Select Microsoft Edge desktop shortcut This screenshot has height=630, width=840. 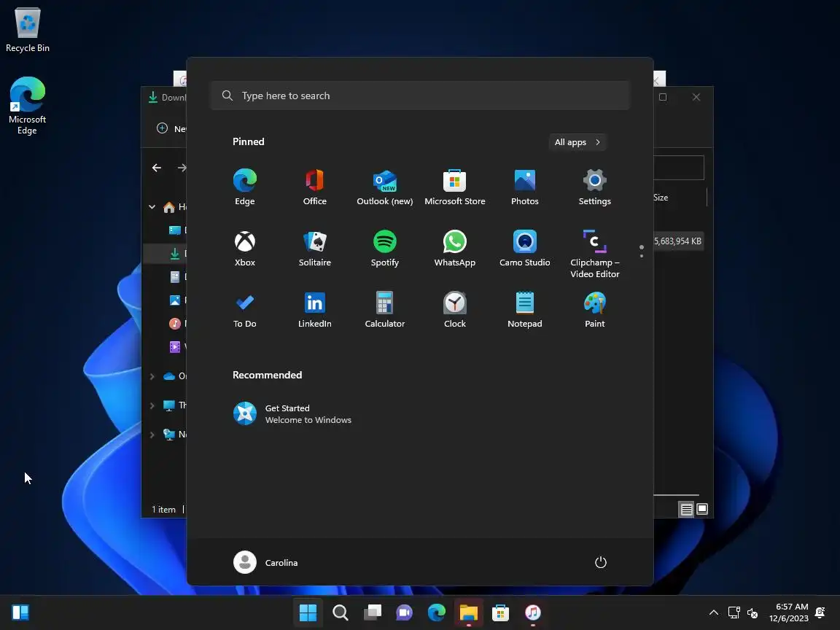coord(27,106)
